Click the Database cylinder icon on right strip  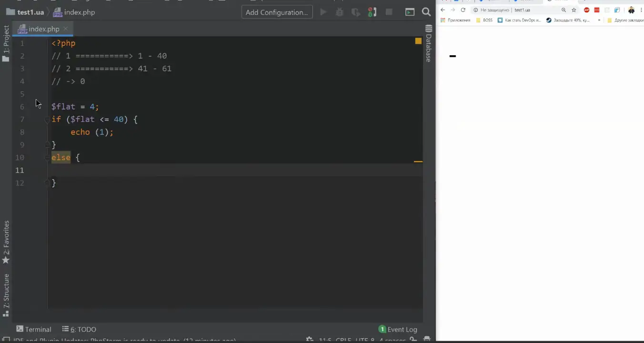pyautogui.click(x=429, y=29)
